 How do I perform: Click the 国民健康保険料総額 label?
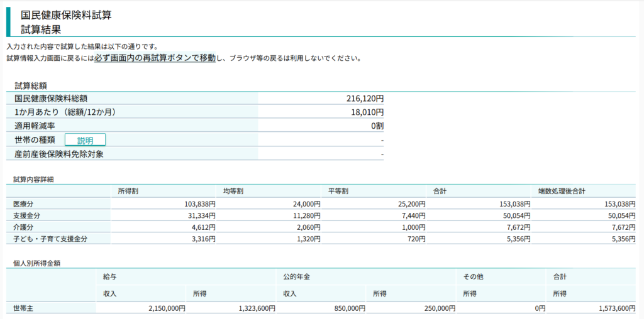tap(51, 99)
